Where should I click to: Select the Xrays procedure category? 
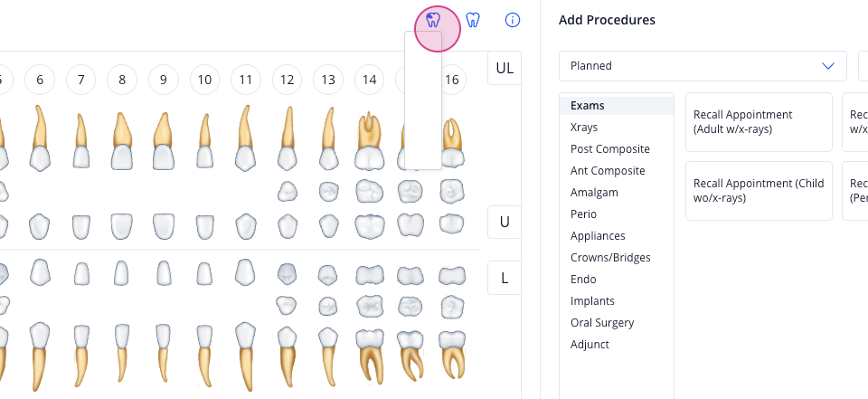pyautogui.click(x=584, y=128)
